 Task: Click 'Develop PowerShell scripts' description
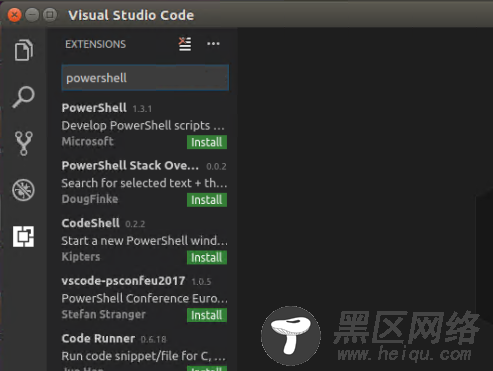pyautogui.click(x=143, y=126)
